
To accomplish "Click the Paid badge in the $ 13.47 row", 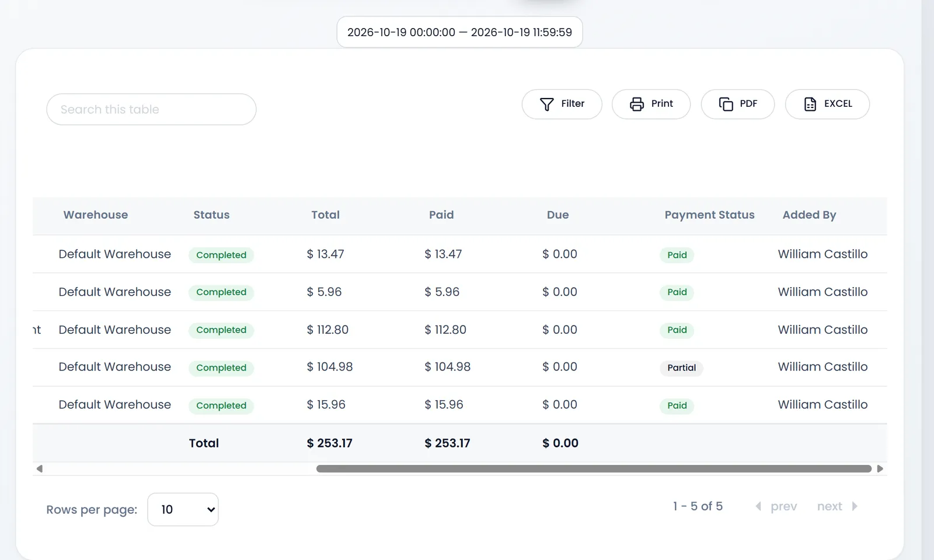I will (677, 255).
